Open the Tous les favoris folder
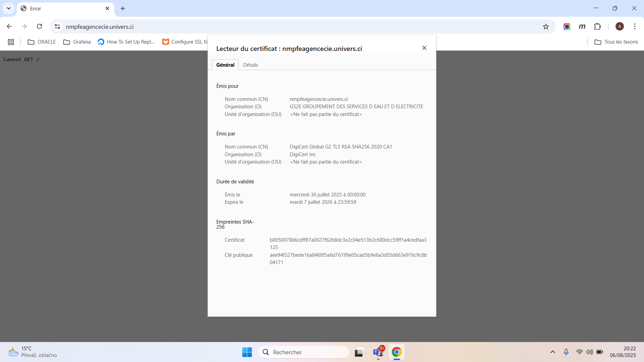The width and height of the screenshot is (644, 362). [616, 42]
